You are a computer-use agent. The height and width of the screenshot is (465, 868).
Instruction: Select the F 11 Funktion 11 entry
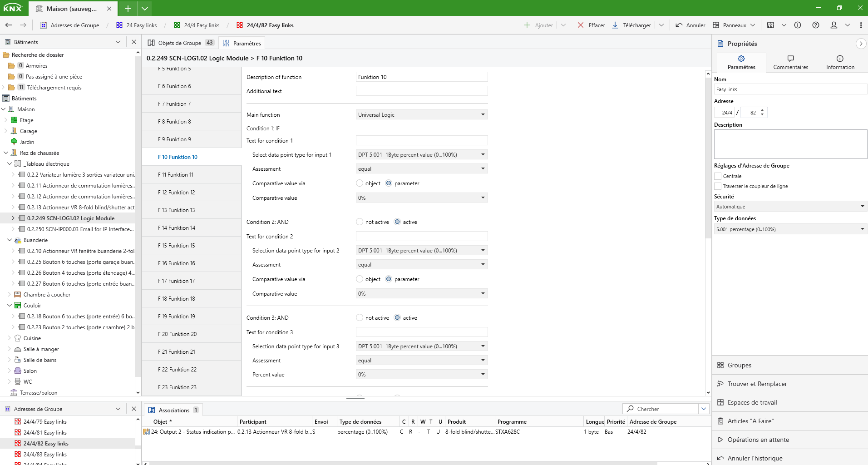tap(192, 175)
